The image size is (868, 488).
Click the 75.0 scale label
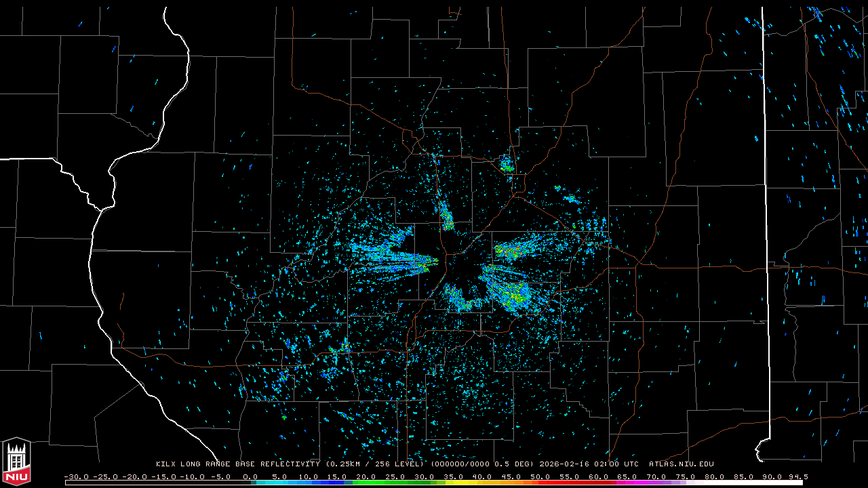685,476
